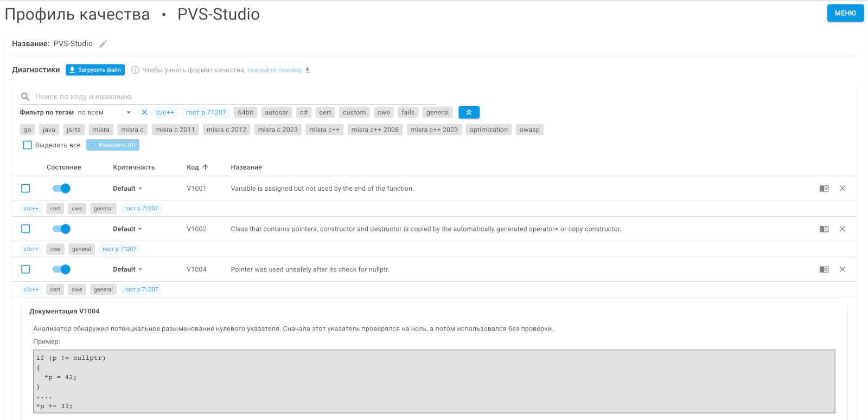Click the sort arrow next to 'Код' column
Screen dimensions: 868x420
(x=205, y=167)
